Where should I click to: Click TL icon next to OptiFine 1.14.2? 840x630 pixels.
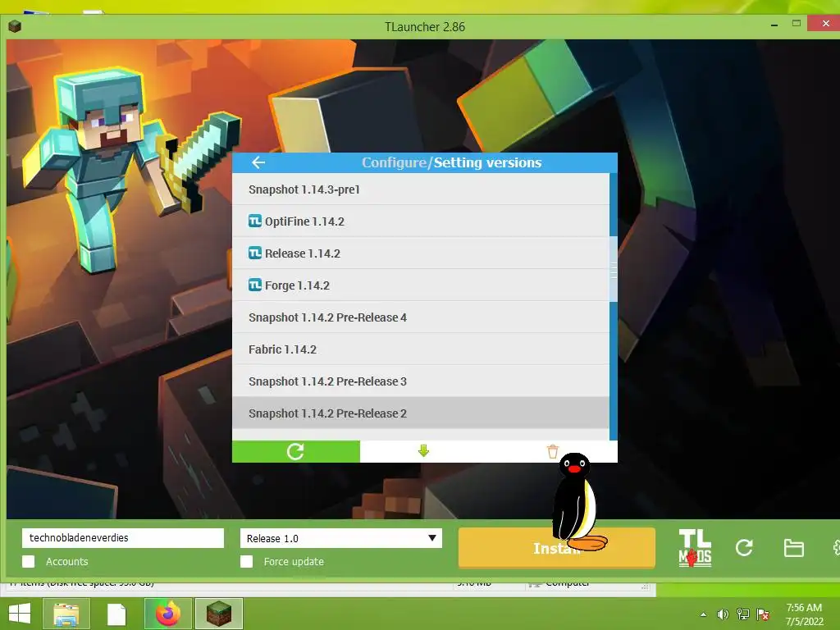pos(255,221)
